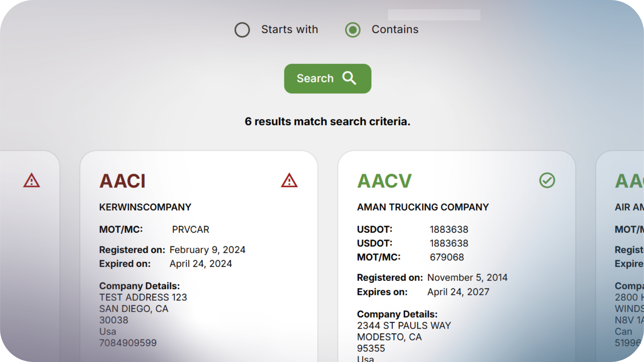This screenshot has width=644, height=362.
Task: Select the Starts with radio button
Action: click(242, 30)
